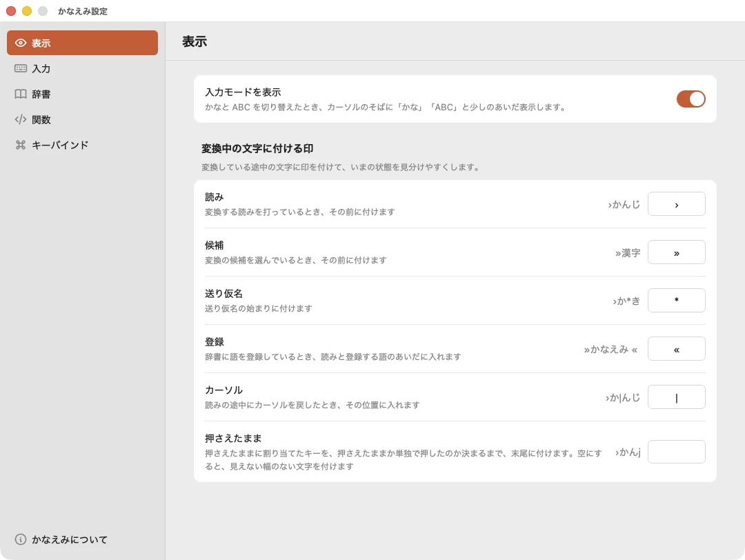Go to the キーバインド section

[83, 145]
